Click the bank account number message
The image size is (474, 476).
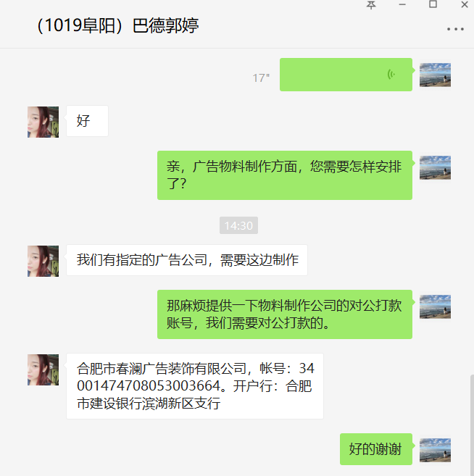coord(195,386)
